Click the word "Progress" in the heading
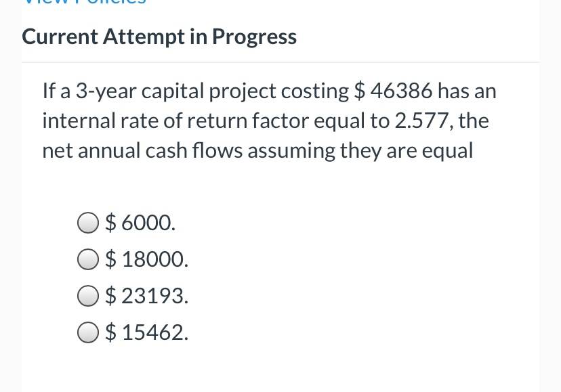Screen dimensions: 561x392 254,38
